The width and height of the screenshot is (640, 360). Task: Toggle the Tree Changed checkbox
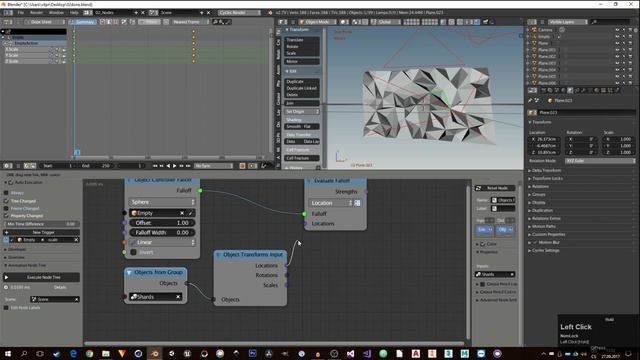[x=6, y=201]
